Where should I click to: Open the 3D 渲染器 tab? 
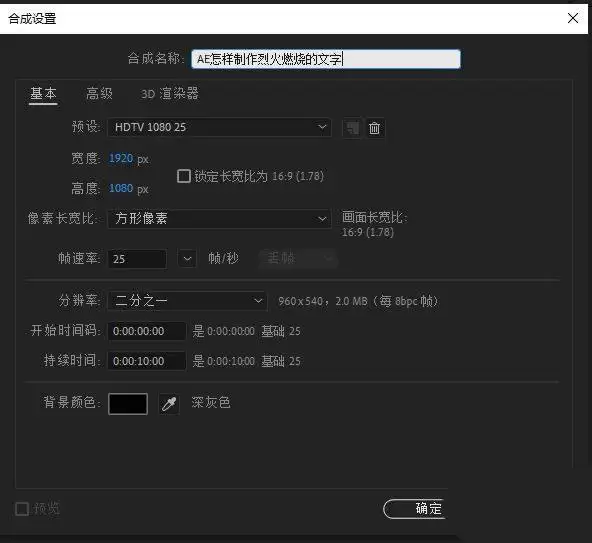(170, 93)
